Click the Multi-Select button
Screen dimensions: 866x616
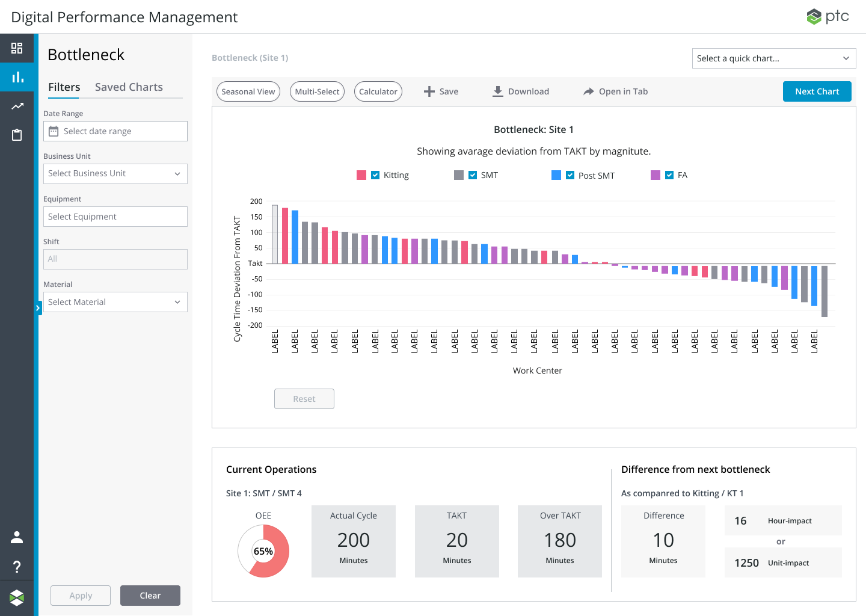[x=317, y=91]
